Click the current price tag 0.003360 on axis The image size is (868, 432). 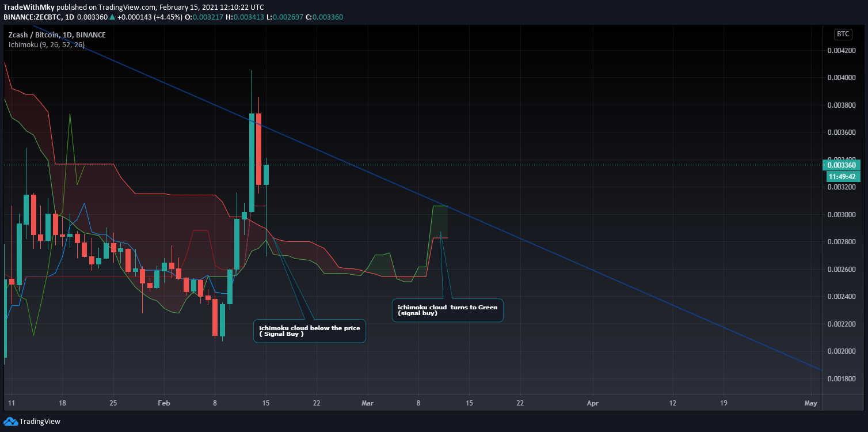pos(842,165)
